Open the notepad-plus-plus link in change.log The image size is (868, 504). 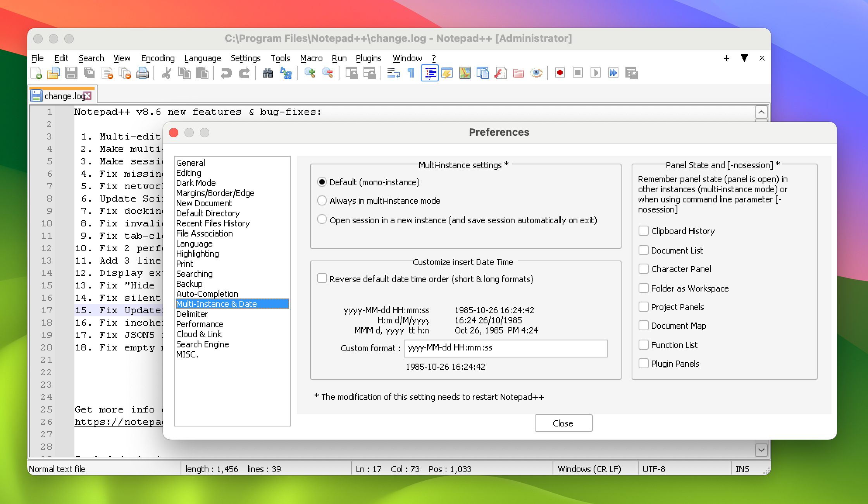116,422
